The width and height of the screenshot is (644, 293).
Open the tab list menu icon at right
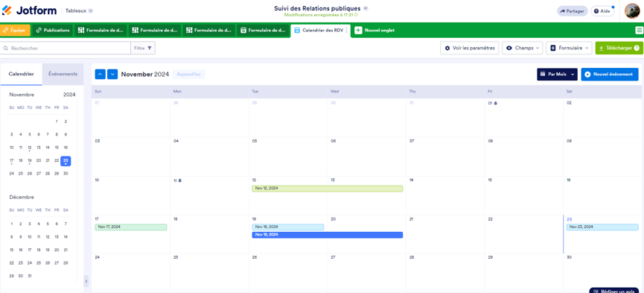click(639, 30)
